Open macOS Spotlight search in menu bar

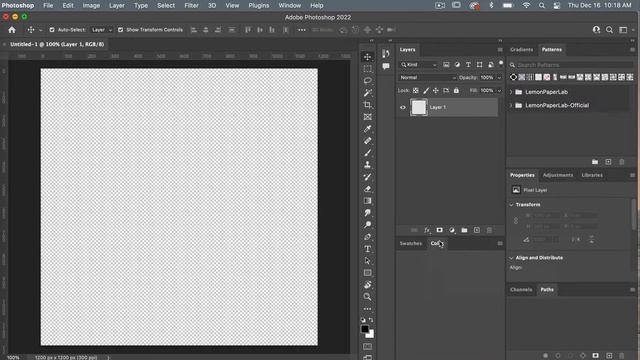tap(542, 6)
